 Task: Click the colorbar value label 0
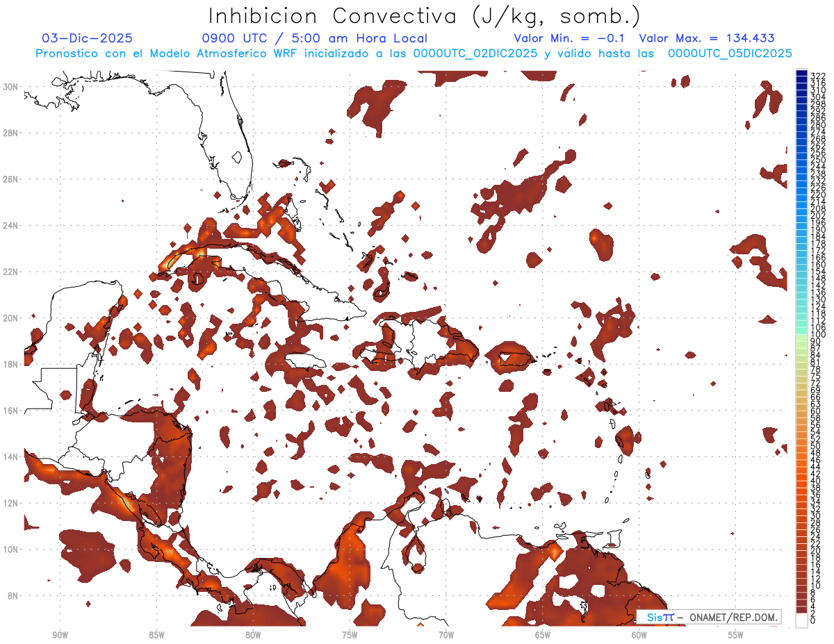tap(813, 620)
